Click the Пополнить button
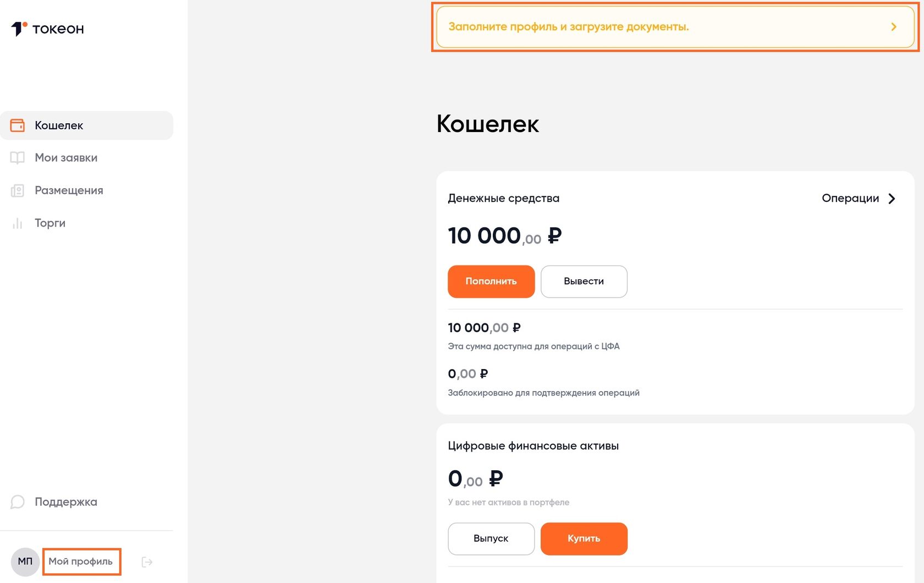The height and width of the screenshot is (583, 924). [491, 282]
